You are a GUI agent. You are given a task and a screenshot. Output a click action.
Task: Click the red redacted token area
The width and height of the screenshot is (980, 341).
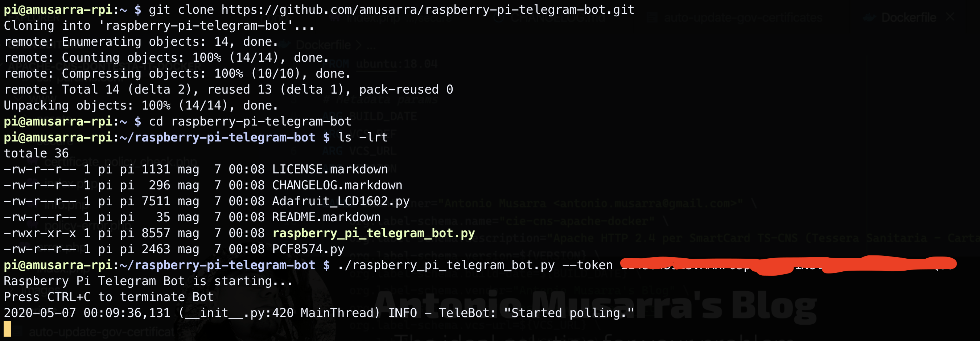tap(787, 265)
